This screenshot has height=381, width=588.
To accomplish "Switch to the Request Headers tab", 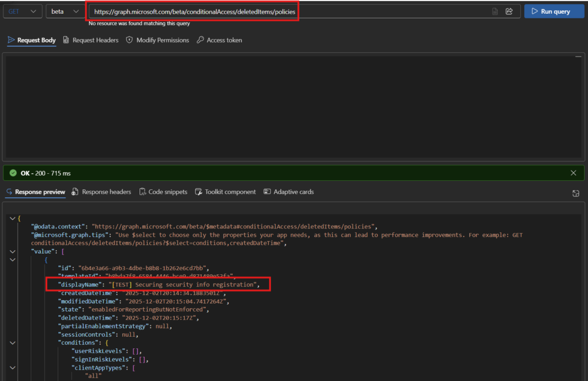I will click(x=91, y=40).
